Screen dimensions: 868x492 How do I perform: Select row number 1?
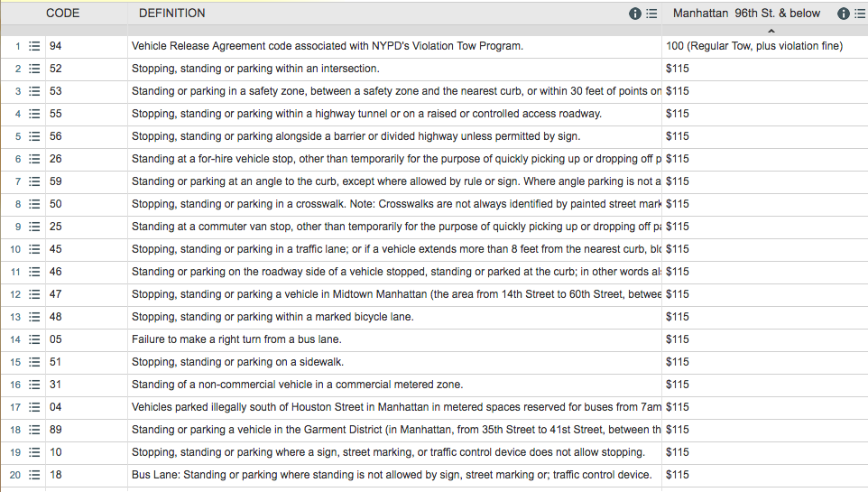click(18, 47)
